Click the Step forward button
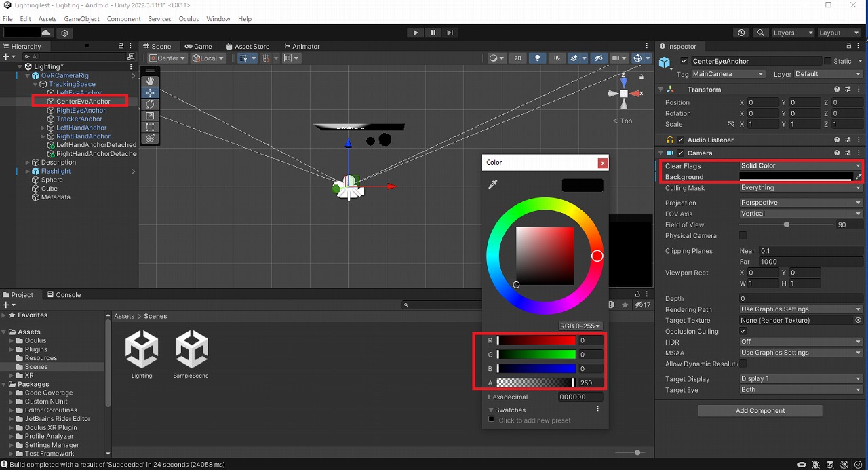This screenshot has height=470, width=868. coord(450,33)
